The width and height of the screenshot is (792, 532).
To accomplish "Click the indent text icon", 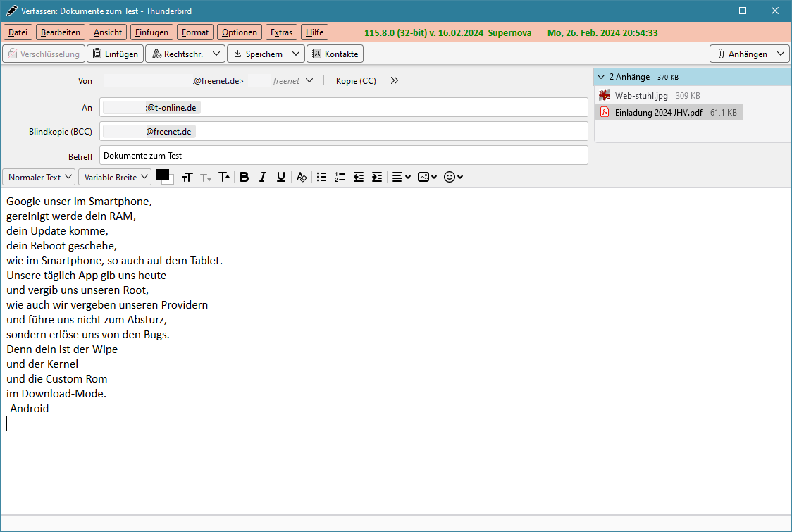I will (x=377, y=177).
